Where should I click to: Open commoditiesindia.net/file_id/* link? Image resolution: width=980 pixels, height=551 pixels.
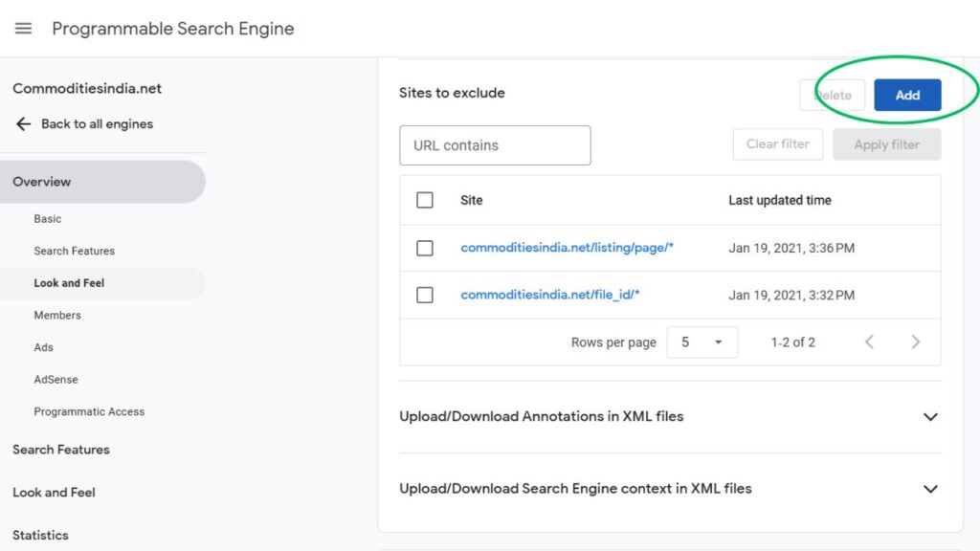[x=550, y=295]
